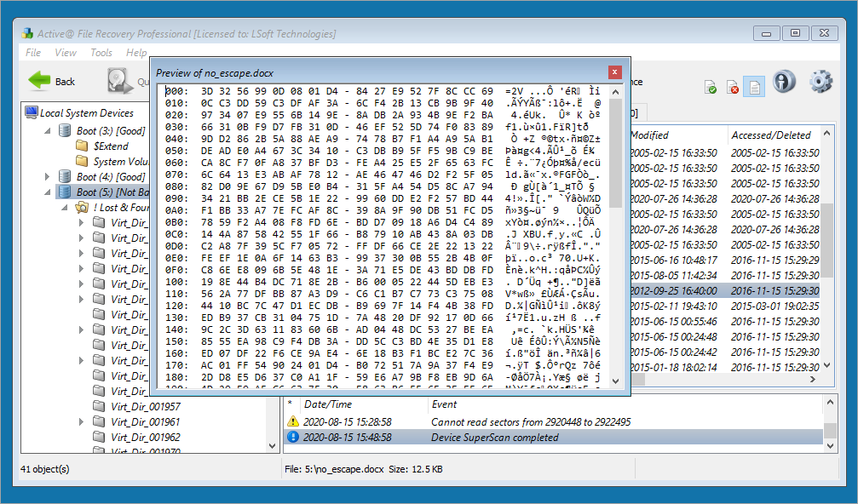This screenshot has width=858, height=504.
Task: Click the Virt_Dir_001957 folder icon
Action: 99,406
